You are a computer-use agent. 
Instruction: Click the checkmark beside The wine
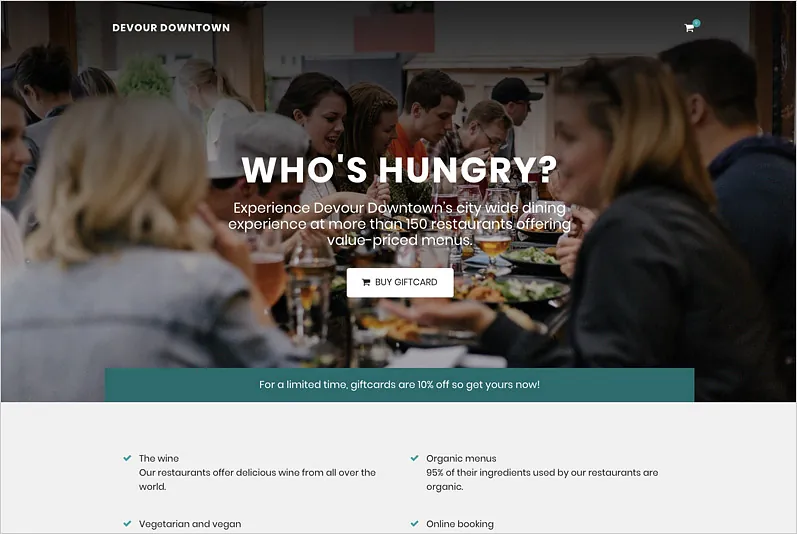coord(127,458)
